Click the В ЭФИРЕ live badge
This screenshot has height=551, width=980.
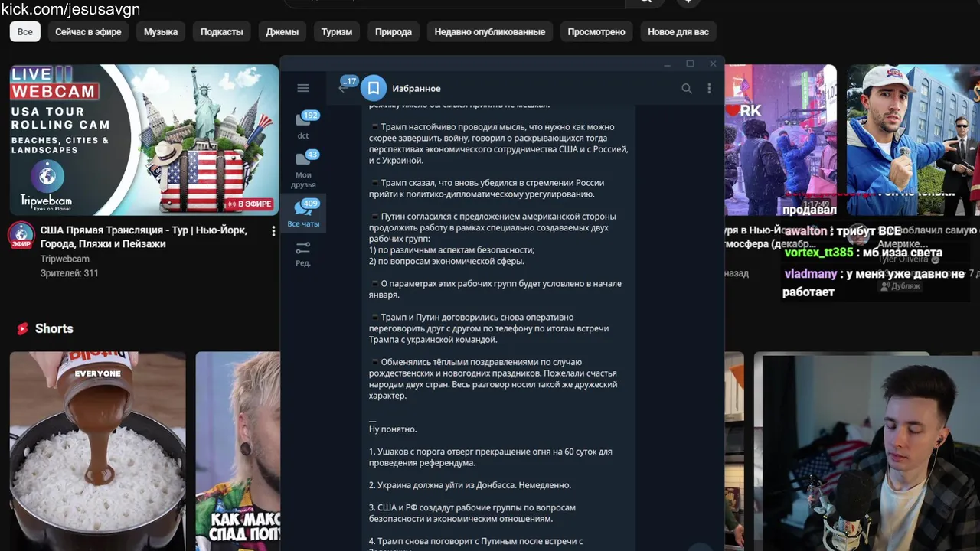(250, 204)
